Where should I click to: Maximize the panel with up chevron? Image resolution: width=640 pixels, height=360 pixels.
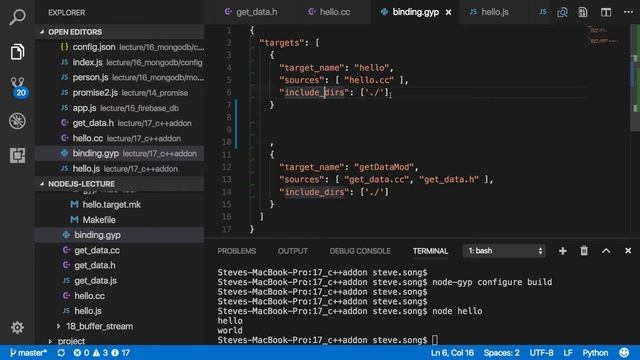606,251
